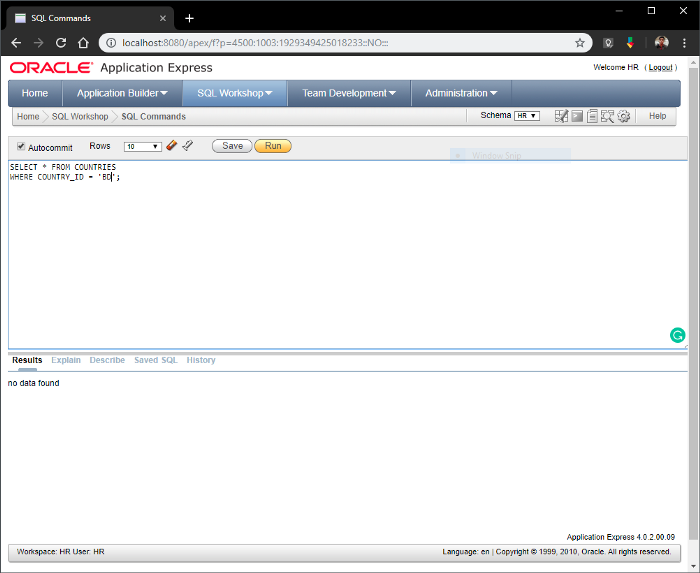Switch to the Results tab

27,360
